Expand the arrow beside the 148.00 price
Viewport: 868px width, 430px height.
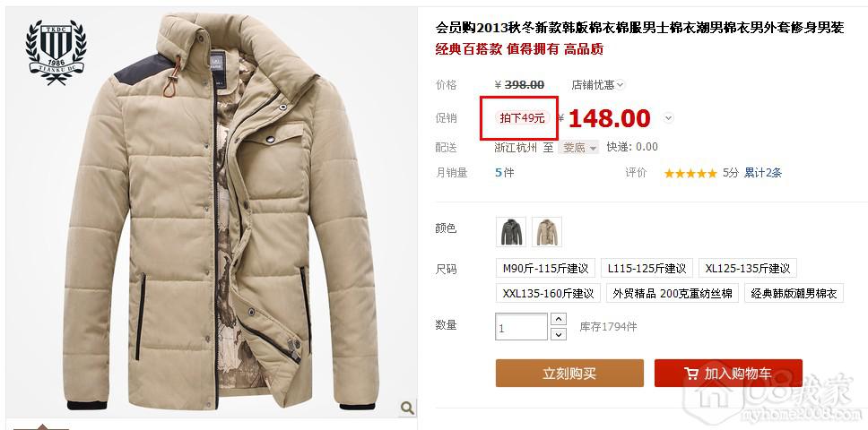(668, 117)
